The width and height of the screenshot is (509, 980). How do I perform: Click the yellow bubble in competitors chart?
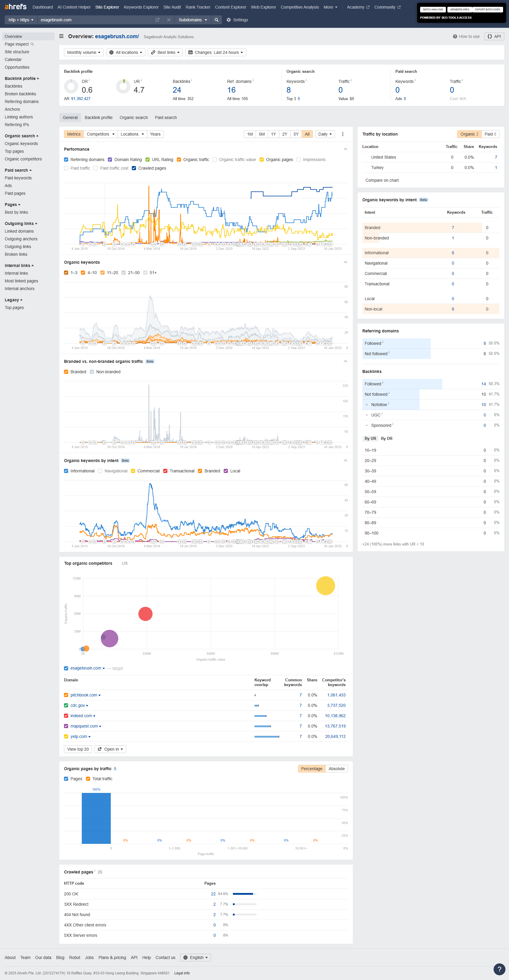click(x=325, y=585)
